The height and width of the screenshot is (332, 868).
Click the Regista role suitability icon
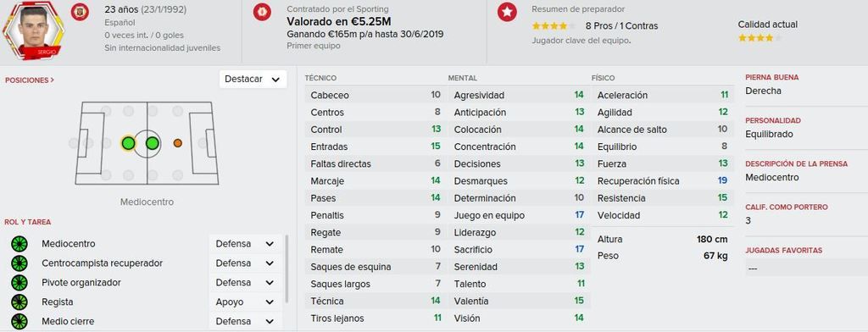tap(19, 302)
